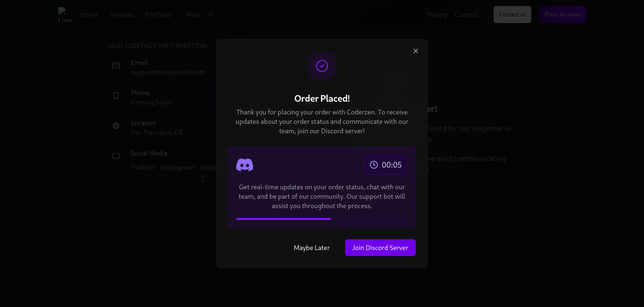Choose Maybe Later
This screenshot has height=307, width=644.
[x=312, y=248]
